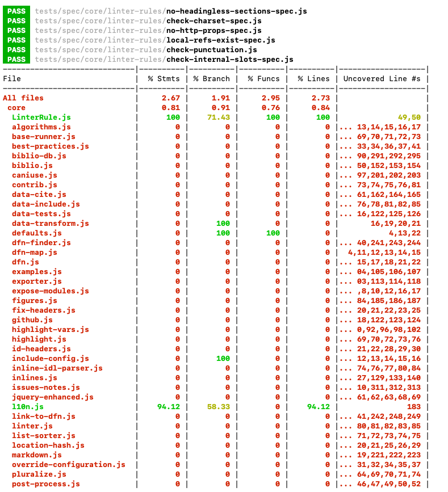
Task: Click the LinterRule.js file name
Action: point(41,117)
